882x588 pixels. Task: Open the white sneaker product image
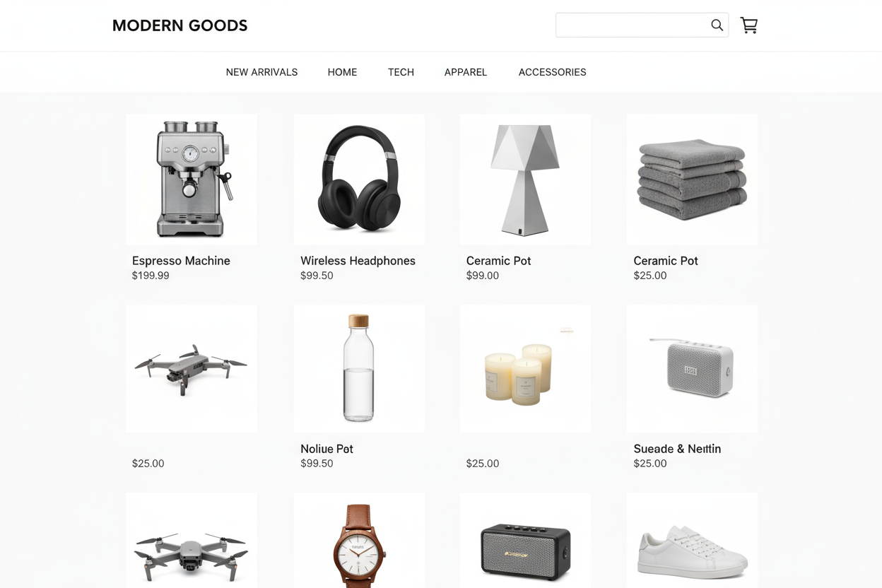click(692, 541)
